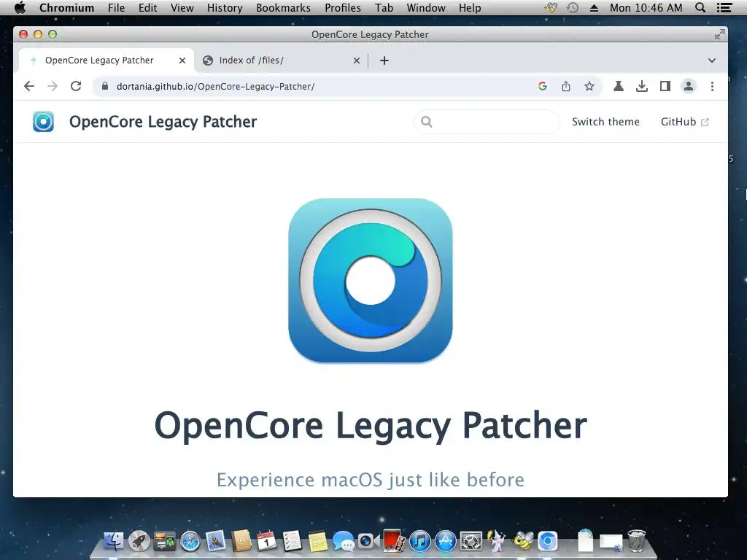Screen dimensions: 747x560
Task: Open the View menu
Action: tap(182, 7)
